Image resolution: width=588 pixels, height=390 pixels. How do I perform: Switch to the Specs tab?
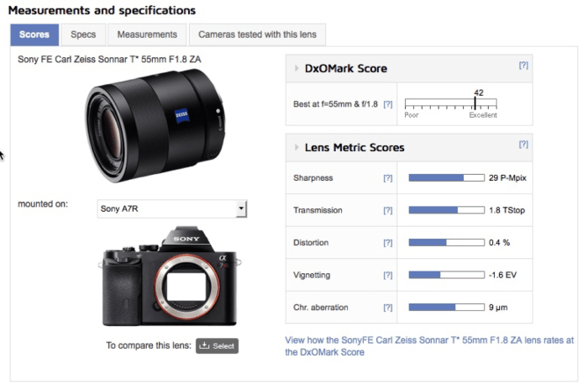(x=83, y=34)
